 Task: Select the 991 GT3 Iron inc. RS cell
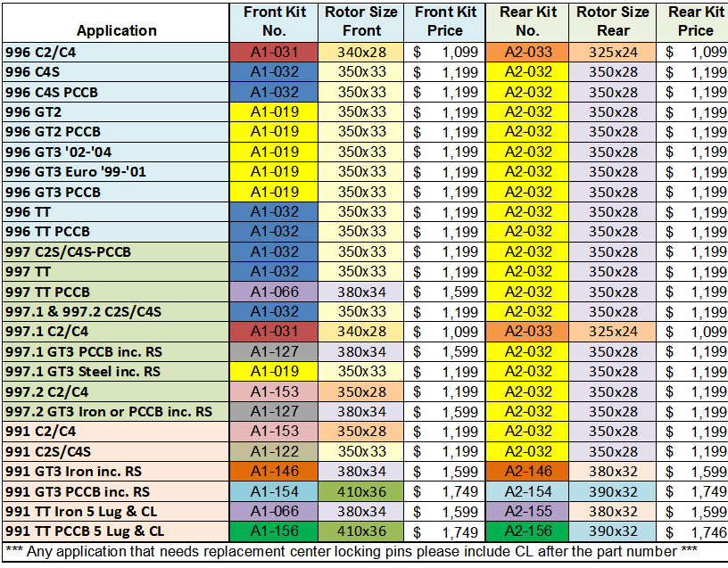coord(116,472)
